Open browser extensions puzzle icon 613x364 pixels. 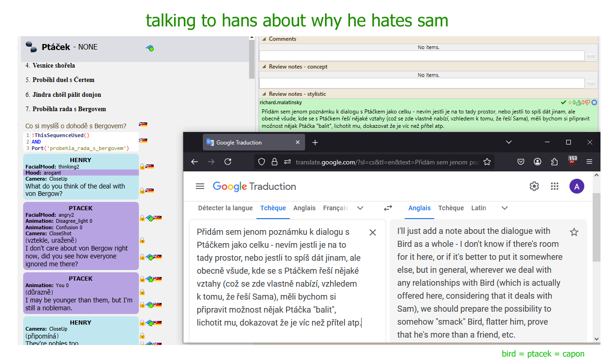[x=554, y=162]
